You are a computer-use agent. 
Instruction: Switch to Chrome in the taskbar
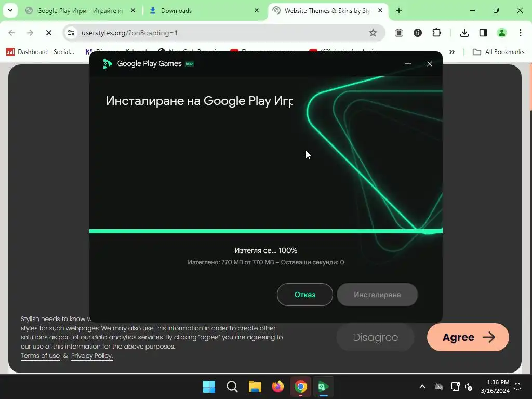pyautogui.click(x=301, y=387)
